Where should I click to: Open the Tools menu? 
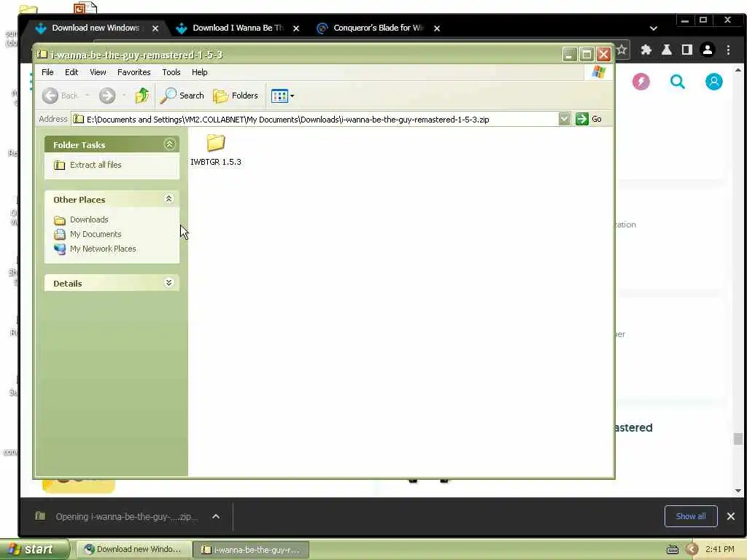[171, 72]
